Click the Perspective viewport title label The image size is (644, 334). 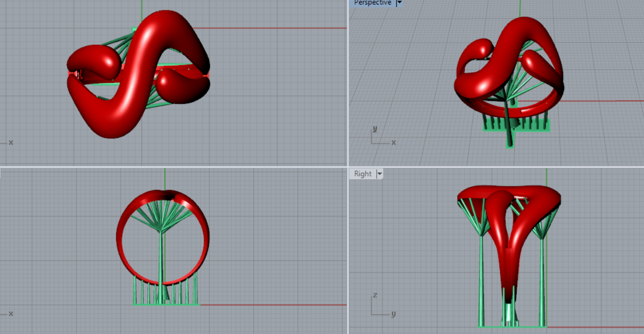click(372, 3)
